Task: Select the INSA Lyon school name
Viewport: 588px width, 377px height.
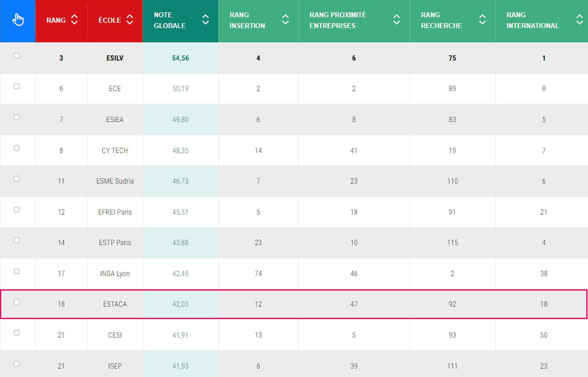Action: [x=115, y=274]
